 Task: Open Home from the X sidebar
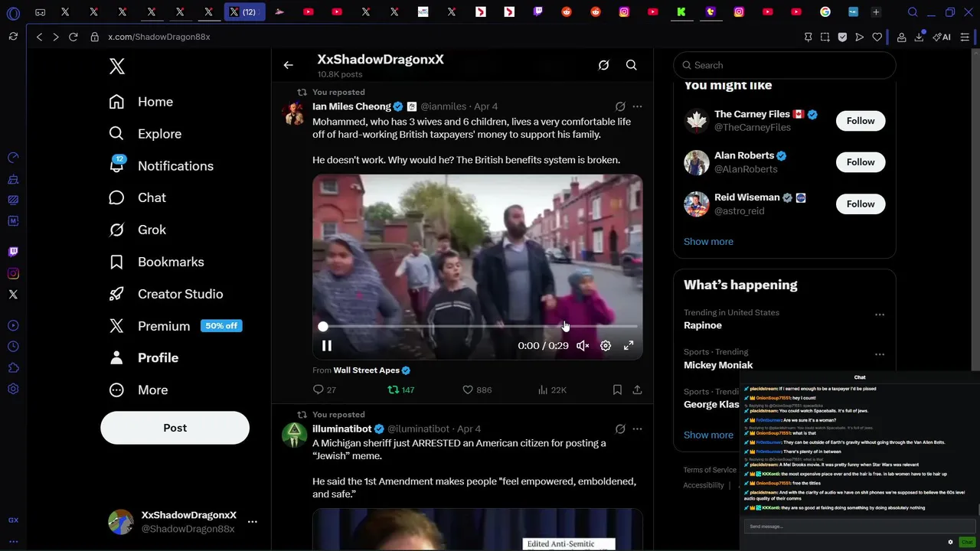point(142,102)
